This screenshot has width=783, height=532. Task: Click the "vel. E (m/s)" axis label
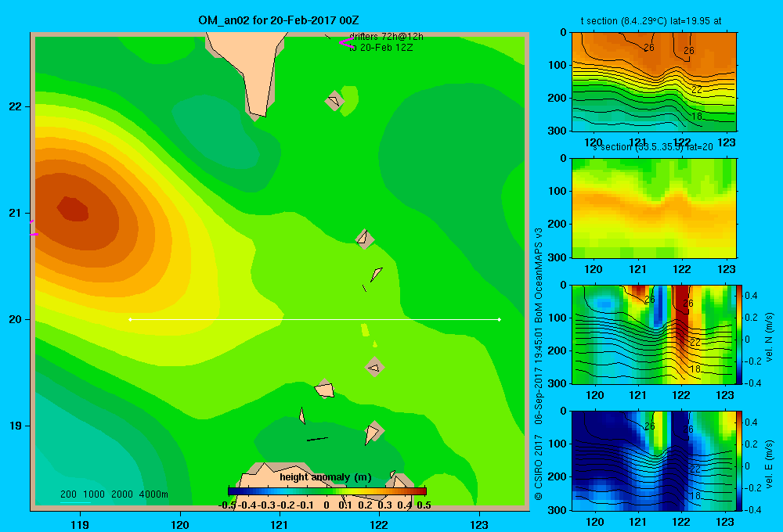(x=769, y=463)
